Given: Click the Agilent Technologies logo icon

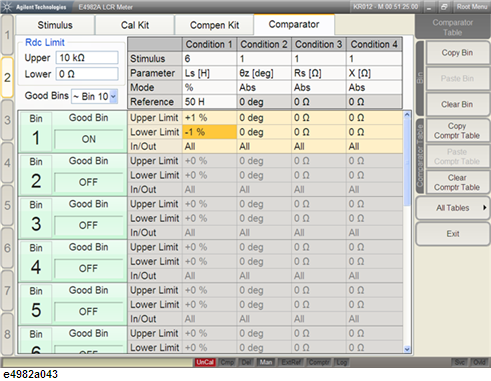Looking at the screenshot, I should 7,7.
